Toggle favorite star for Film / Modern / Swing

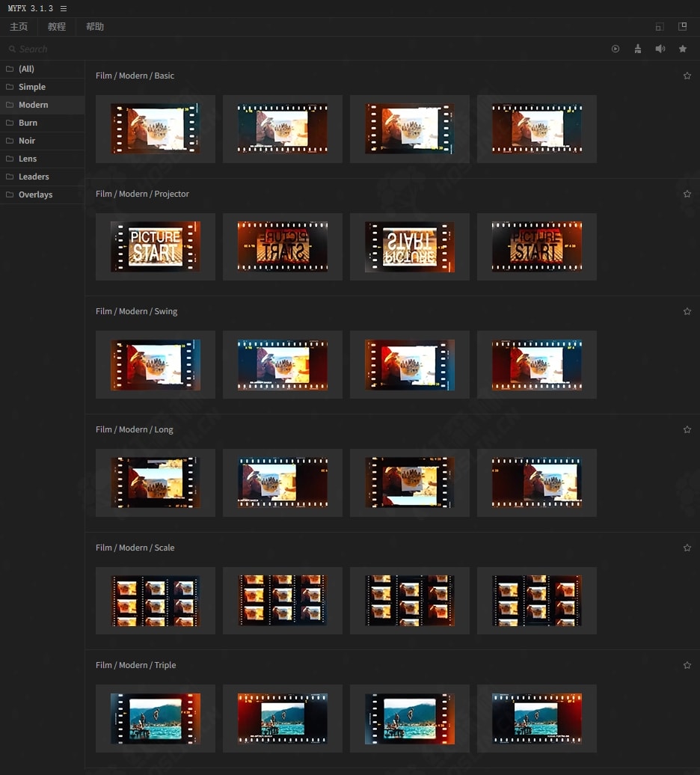687,311
